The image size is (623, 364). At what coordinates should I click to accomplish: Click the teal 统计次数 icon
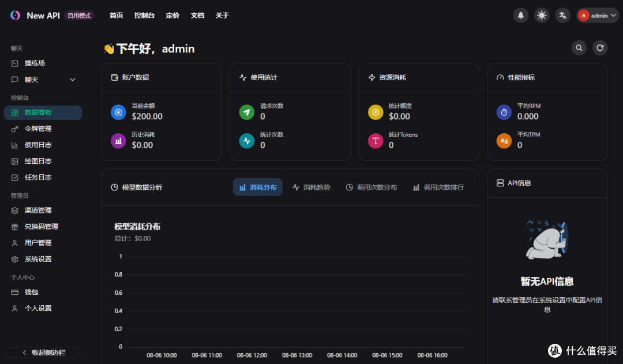(247, 141)
